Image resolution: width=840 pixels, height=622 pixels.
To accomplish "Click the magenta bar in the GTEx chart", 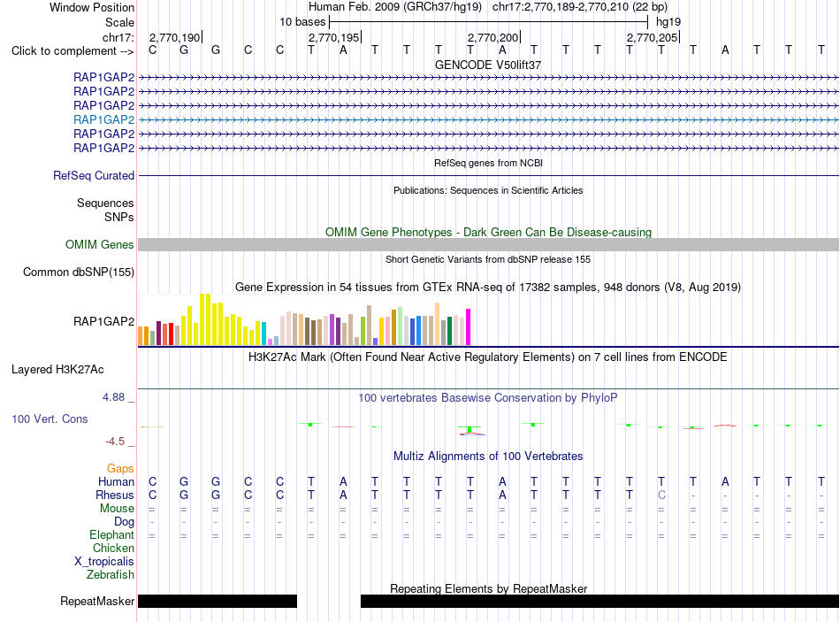I will pyautogui.click(x=469, y=326).
